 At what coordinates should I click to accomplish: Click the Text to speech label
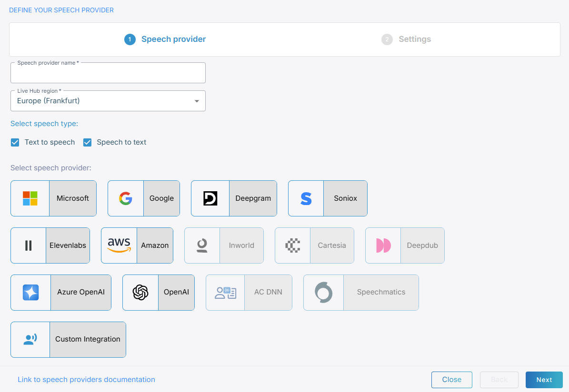coord(50,142)
